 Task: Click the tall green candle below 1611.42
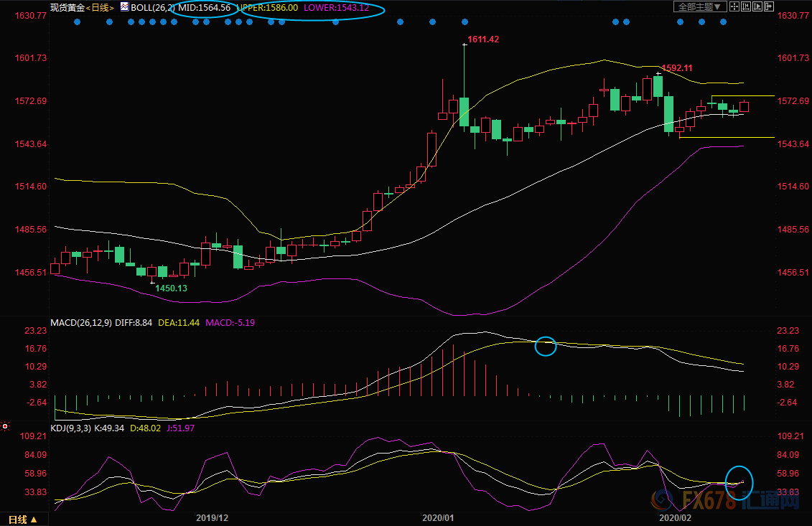465,112
